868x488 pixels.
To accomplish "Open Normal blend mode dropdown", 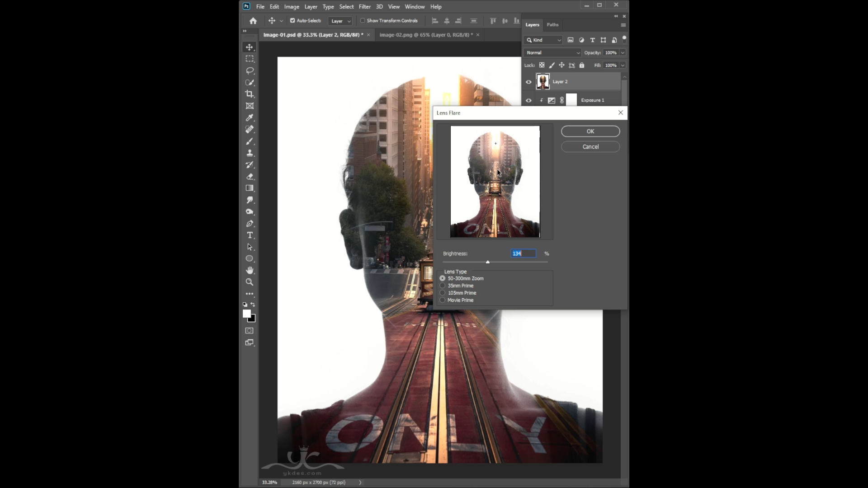I will 552,52.
